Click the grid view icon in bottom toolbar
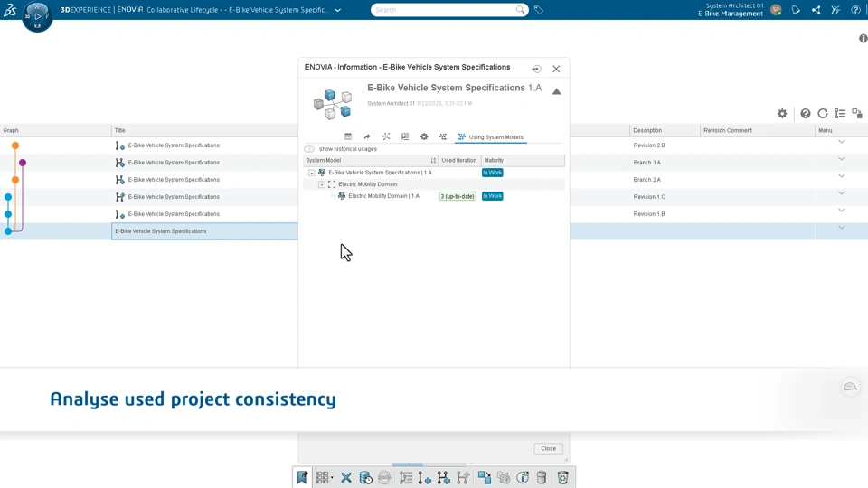 [322, 477]
